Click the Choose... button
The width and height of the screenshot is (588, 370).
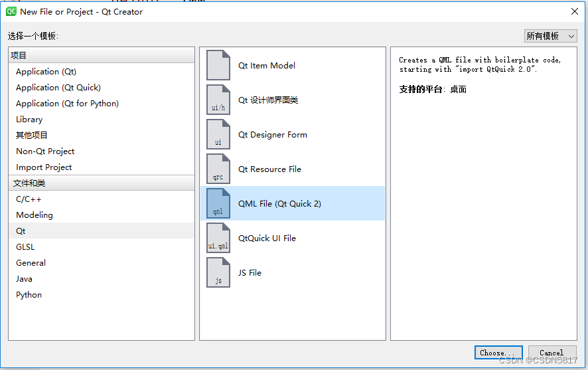coord(498,352)
